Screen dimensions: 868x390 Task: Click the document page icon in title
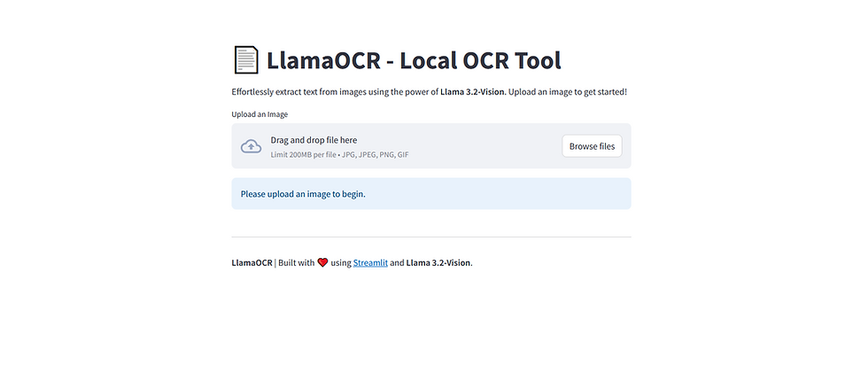[246, 60]
